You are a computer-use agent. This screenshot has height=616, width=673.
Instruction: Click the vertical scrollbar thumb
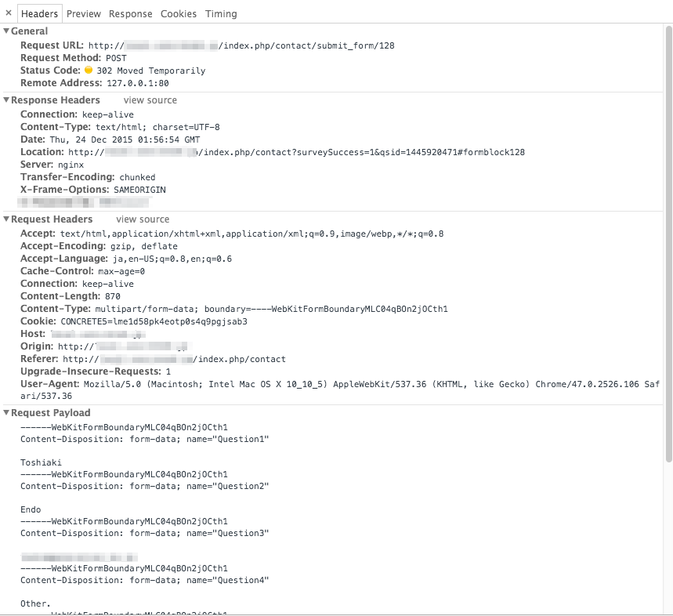pyautogui.click(x=668, y=244)
